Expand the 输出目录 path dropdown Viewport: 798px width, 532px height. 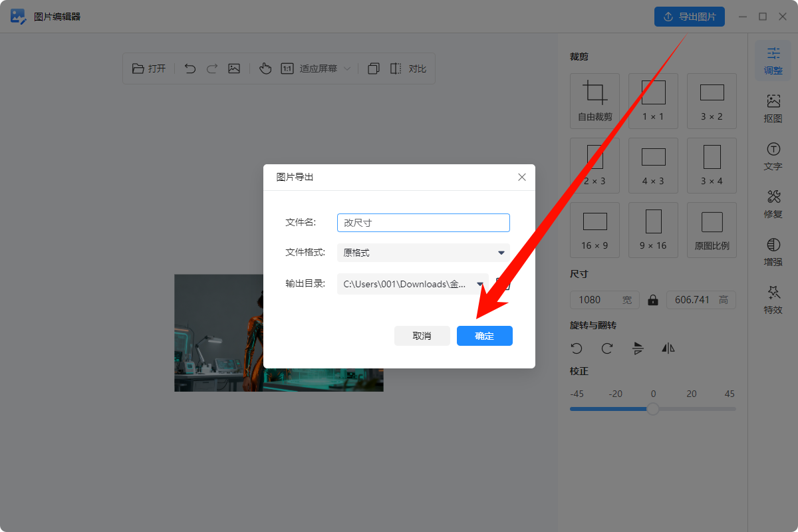tap(479, 284)
